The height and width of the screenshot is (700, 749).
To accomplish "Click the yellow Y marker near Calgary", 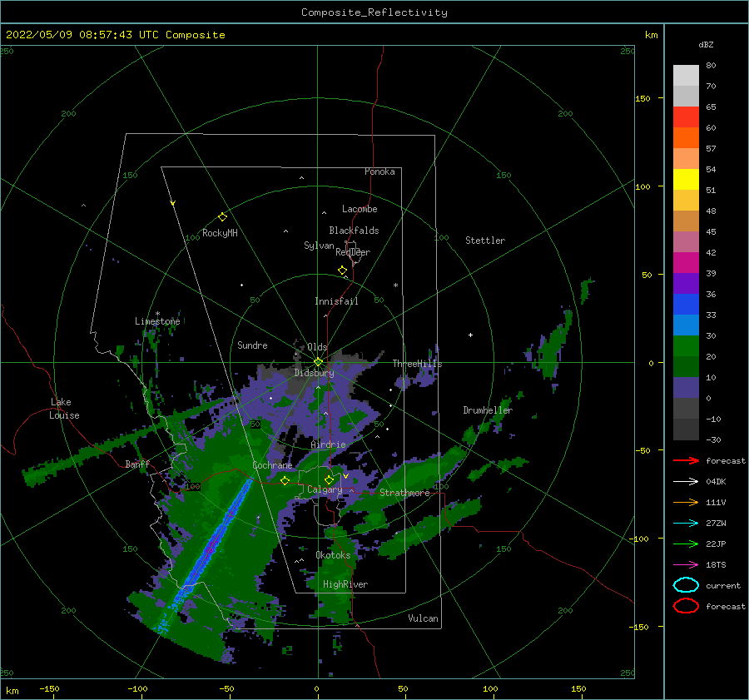I will click(x=345, y=476).
